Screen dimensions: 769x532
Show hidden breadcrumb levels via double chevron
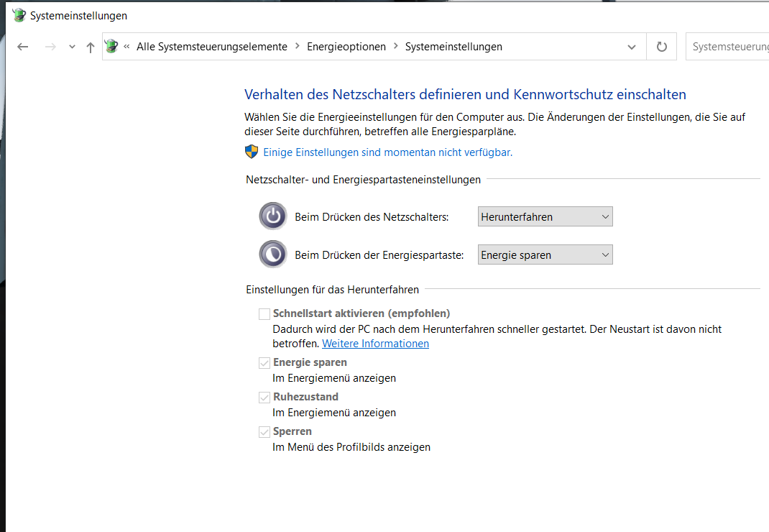(127, 47)
